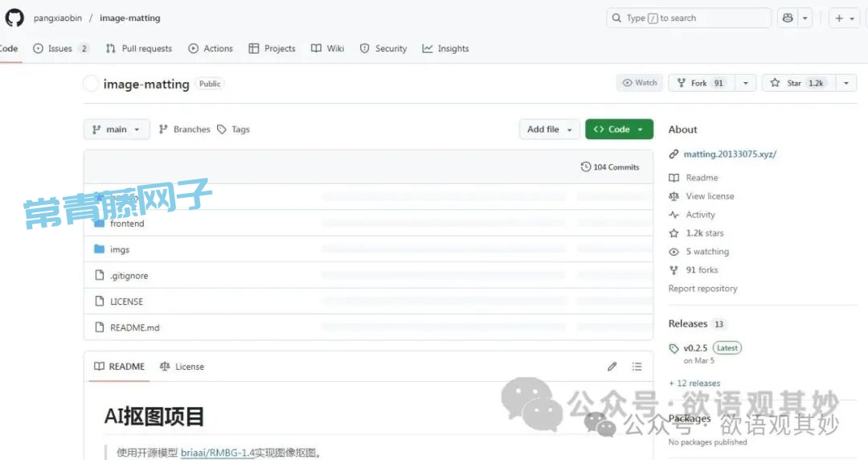Open the image-matting breadcrumb link

130,18
